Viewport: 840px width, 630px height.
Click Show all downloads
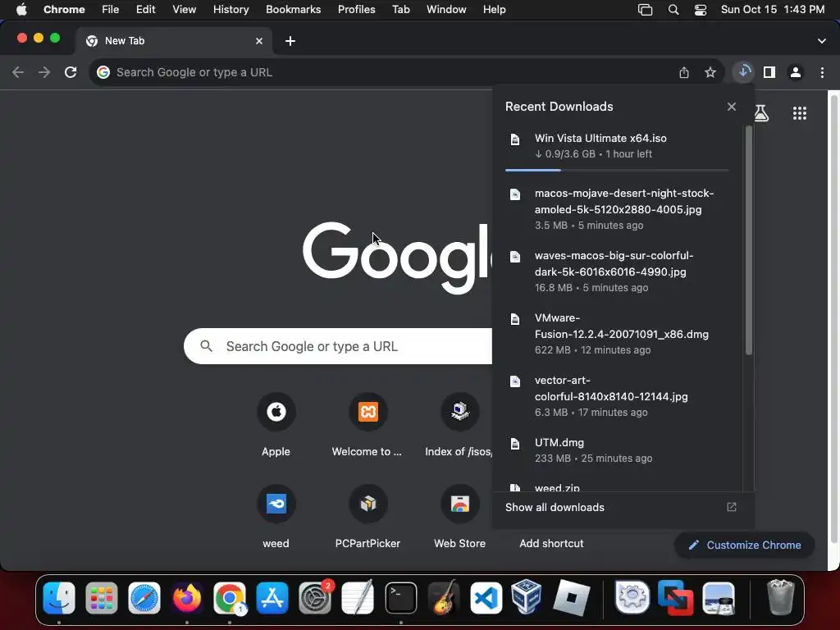555,507
